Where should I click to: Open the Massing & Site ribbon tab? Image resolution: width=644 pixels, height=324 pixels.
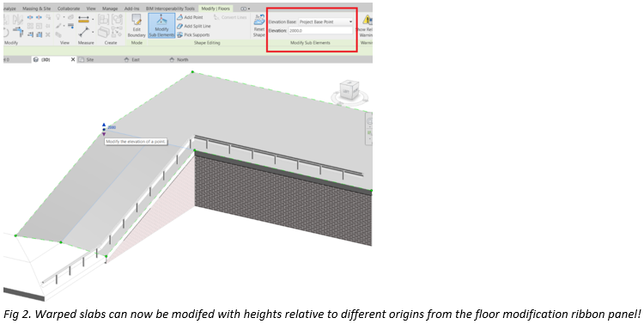click(x=37, y=9)
